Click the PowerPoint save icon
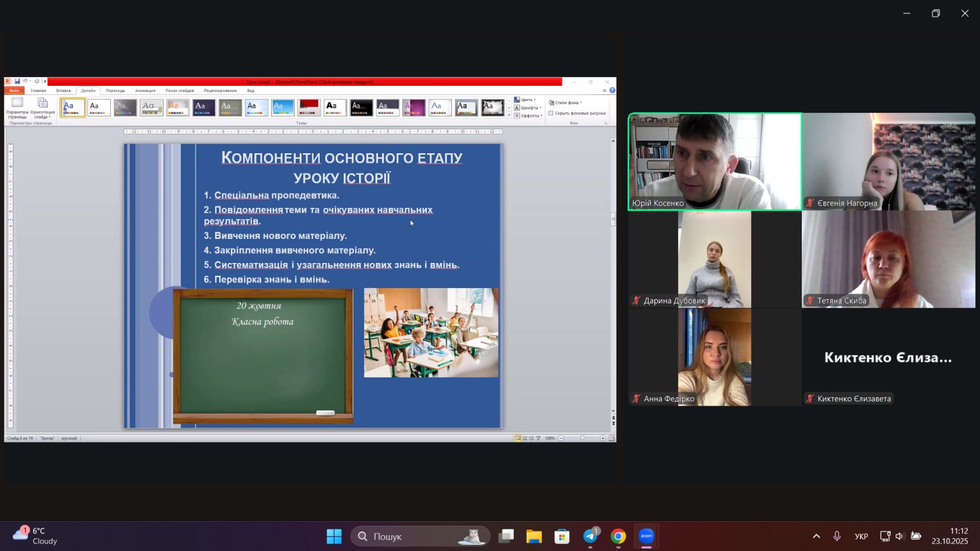980x551 pixels. click(17, 82)
